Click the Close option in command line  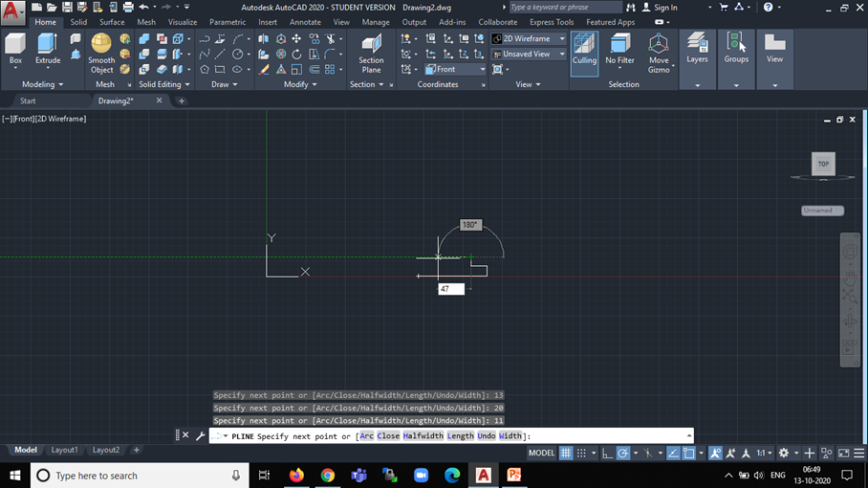pyautogui.click(x=388, y=436)
